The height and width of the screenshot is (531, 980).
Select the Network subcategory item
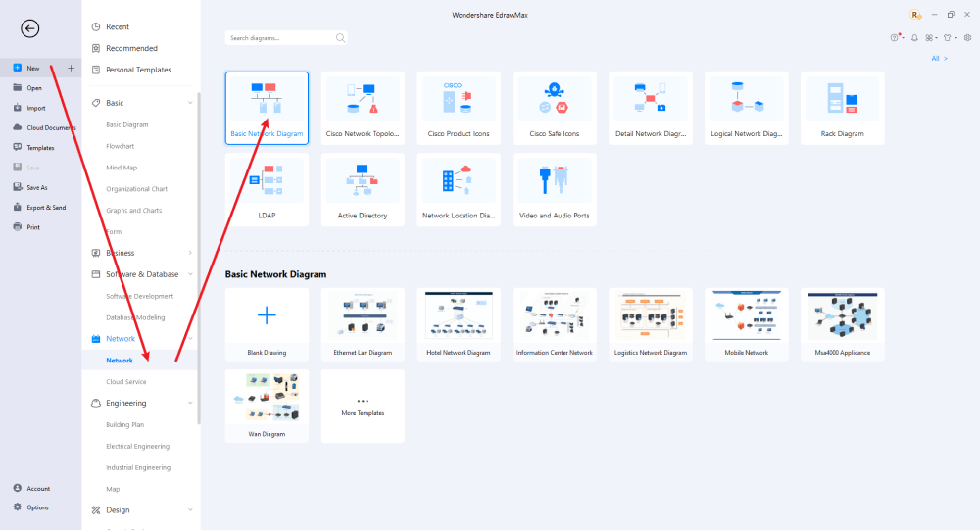(x=120, y=361)
